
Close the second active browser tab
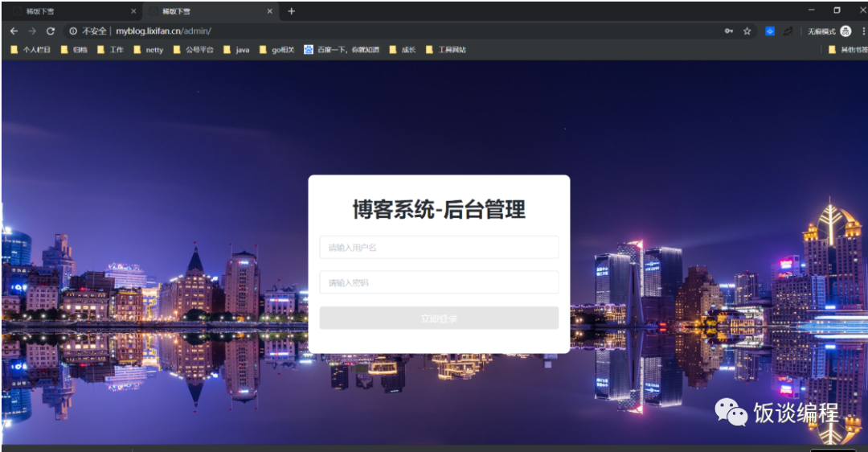(269, 11)
